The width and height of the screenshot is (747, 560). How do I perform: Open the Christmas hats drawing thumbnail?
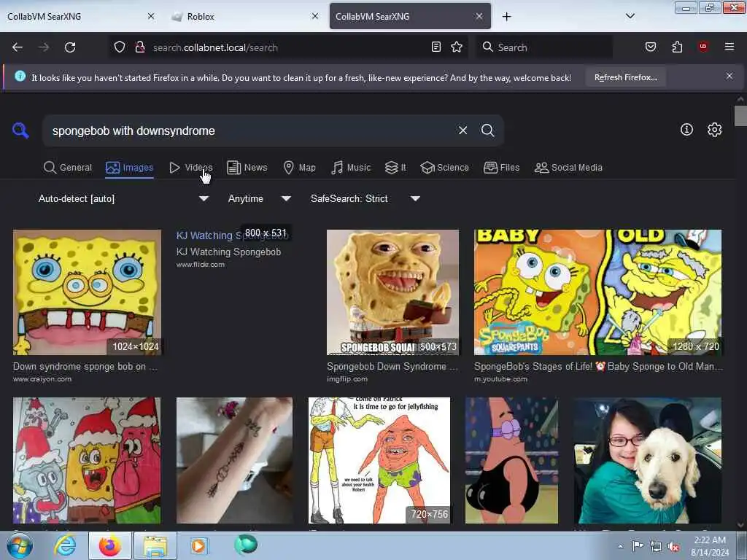(87, 461)
